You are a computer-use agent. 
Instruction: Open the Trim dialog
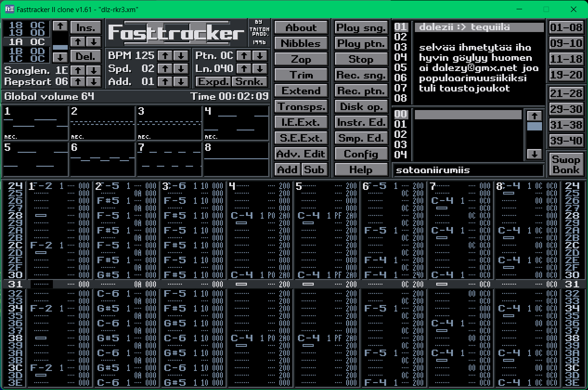301,75
